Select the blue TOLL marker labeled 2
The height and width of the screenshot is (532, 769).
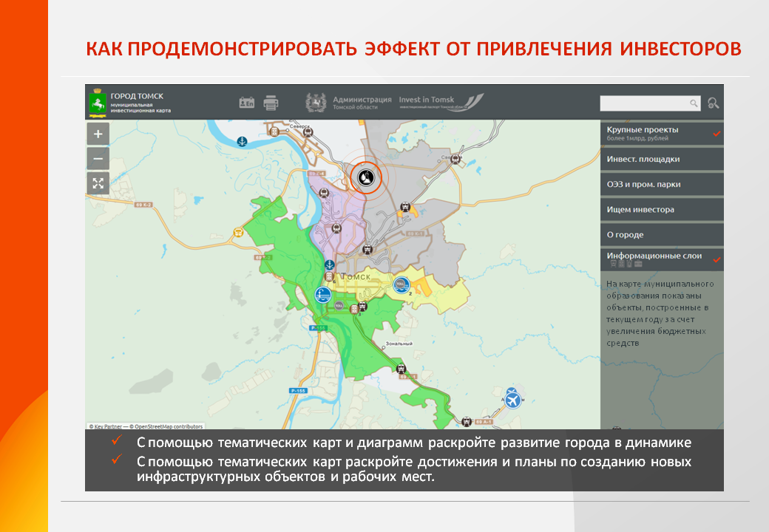click(402, 284)
